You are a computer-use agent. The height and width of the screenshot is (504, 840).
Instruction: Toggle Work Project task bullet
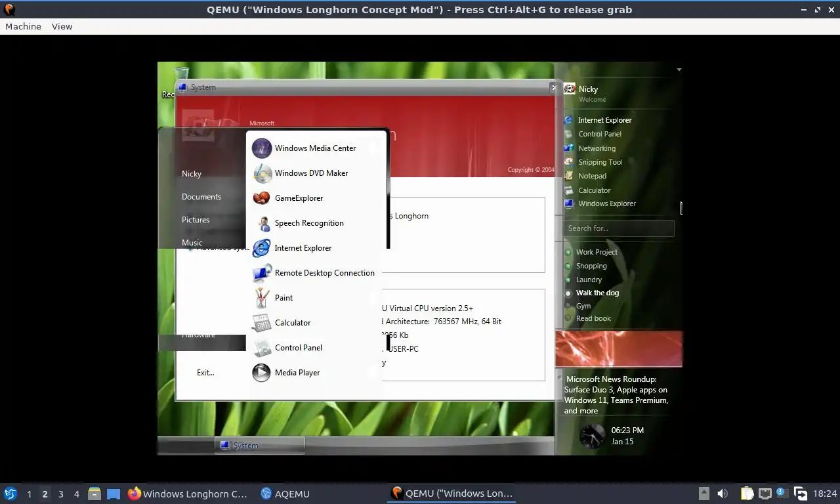click(568, 252)
